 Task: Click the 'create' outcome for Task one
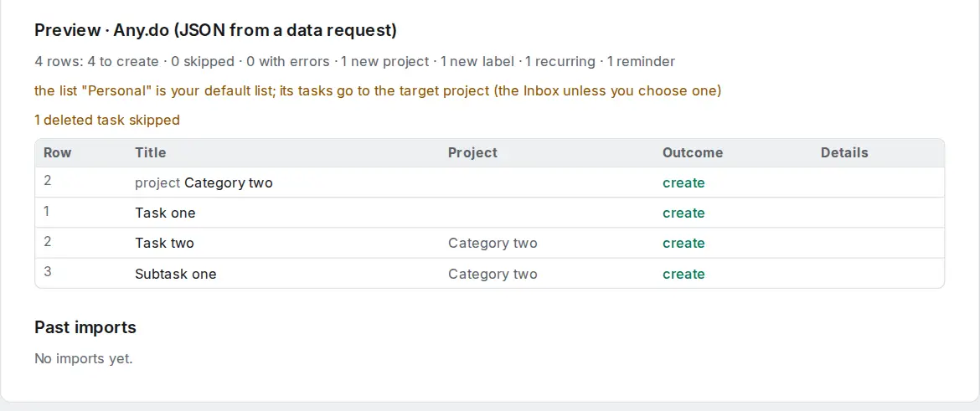[x=683, y=213]
